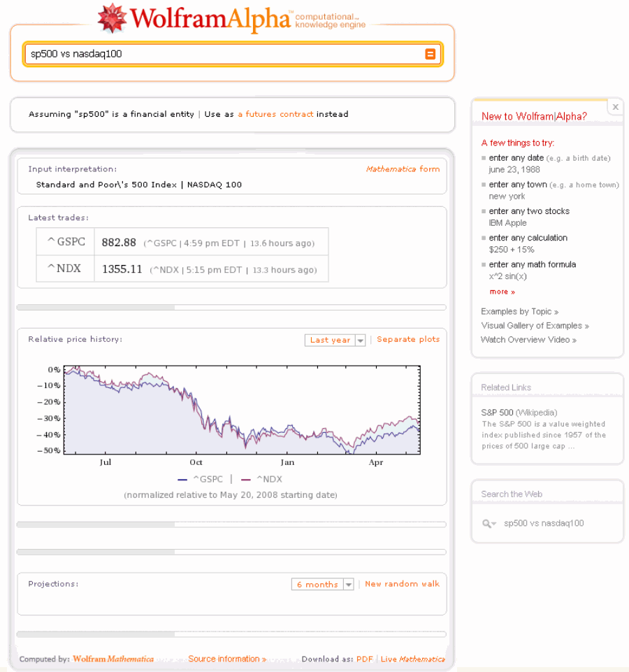Click the magnifier icon in Search the Web
The width and height of the screenshot is (629, 672).
click(489, 523)
